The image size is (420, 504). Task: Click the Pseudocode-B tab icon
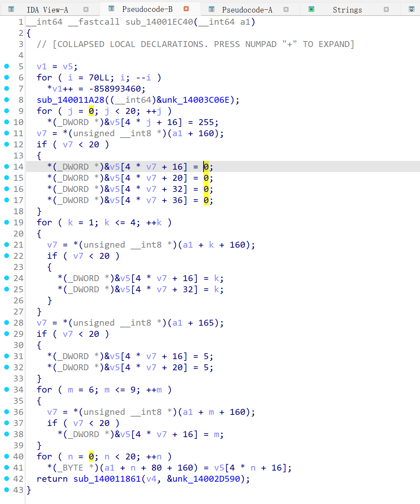111,9
